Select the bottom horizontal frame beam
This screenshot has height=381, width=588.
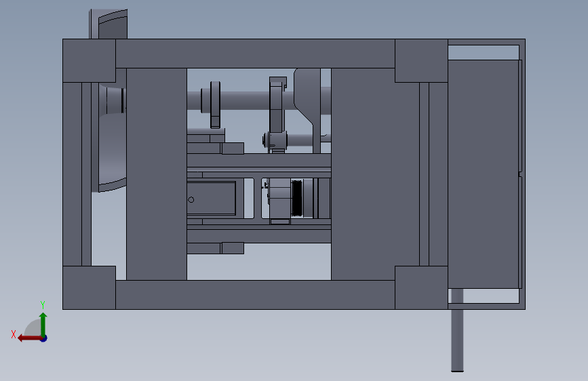pos(255,295)
